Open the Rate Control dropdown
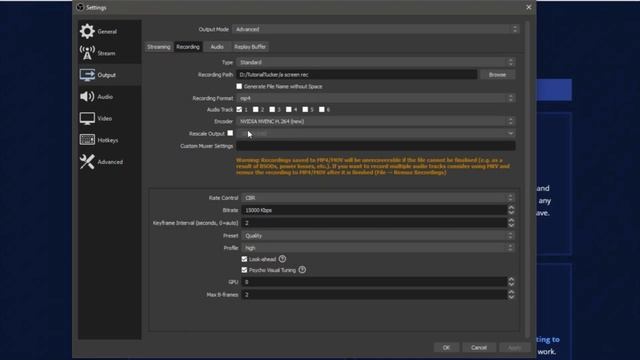 (378, 198)
